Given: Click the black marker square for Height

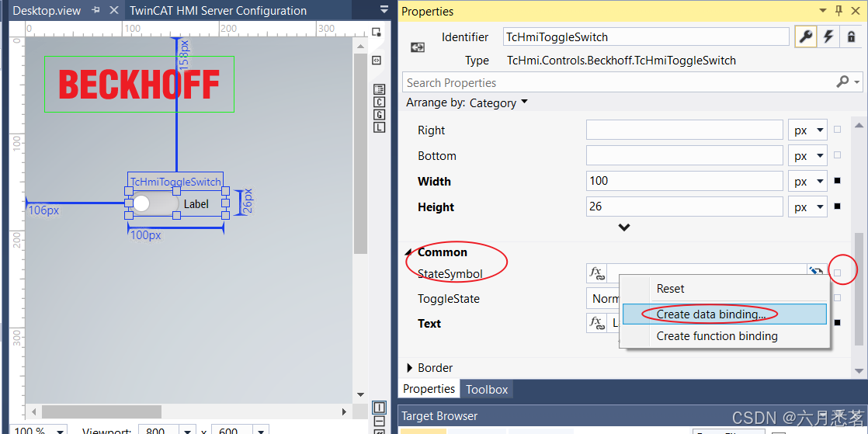Looking at the screenshot, I should tap(837, 206).
